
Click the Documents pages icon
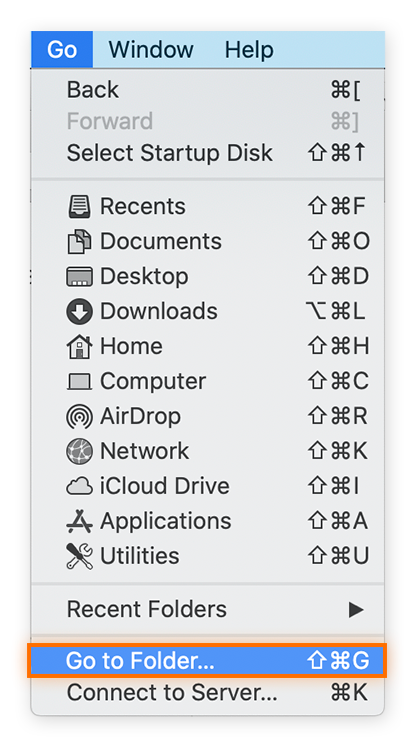point(79,242)
